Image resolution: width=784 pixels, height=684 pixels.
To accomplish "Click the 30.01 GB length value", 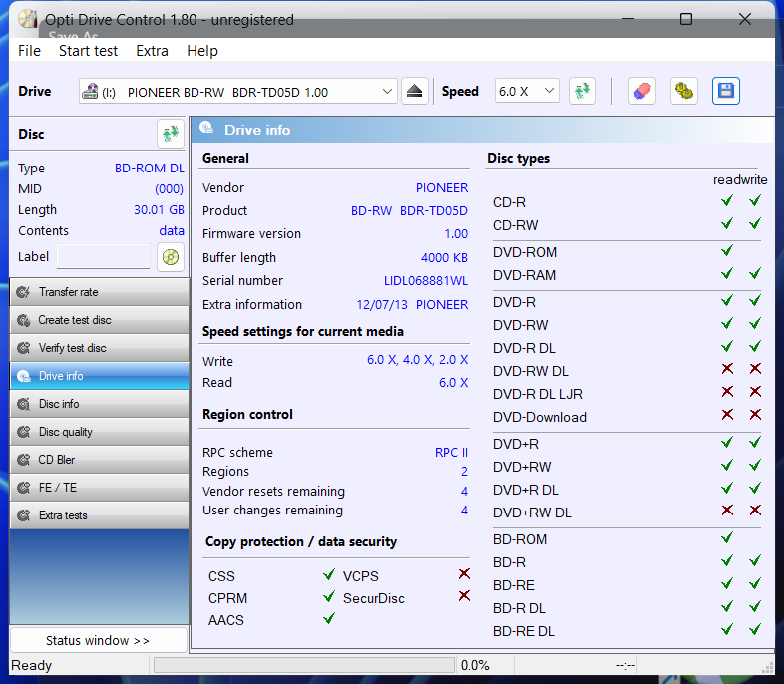I will coord(159,210).
